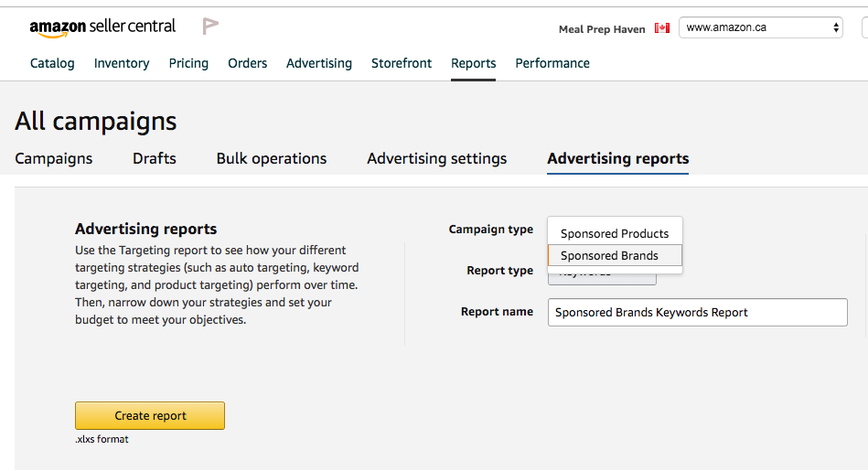The width and height of the screenshot is (868, 471).
Task: Open the Catalog menu
Action: (x=52, y=63)
